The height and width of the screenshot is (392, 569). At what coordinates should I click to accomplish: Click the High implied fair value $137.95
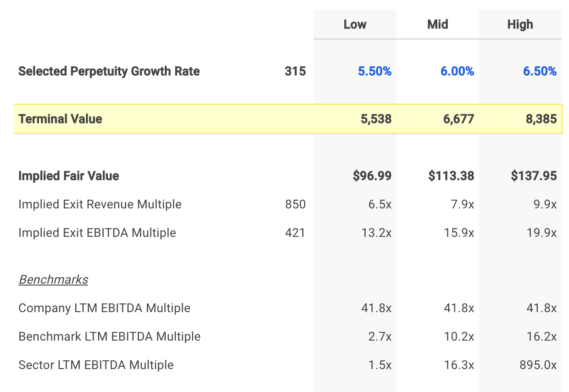[534, 176]
